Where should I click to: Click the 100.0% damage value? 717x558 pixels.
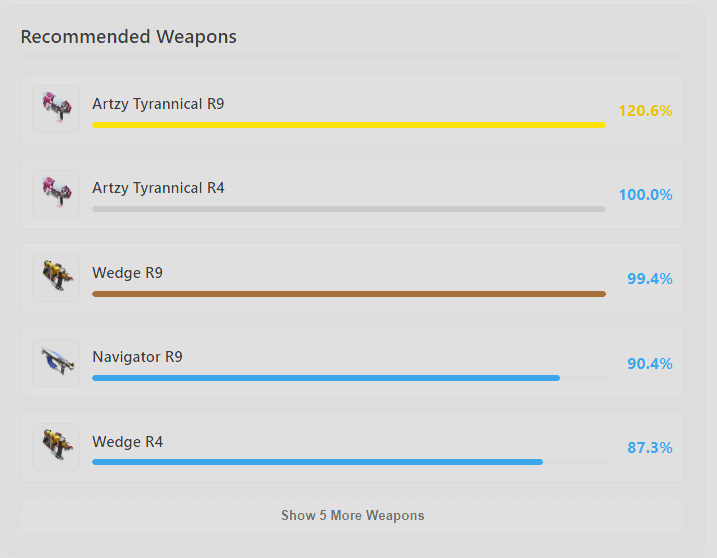tap(645, 194)
